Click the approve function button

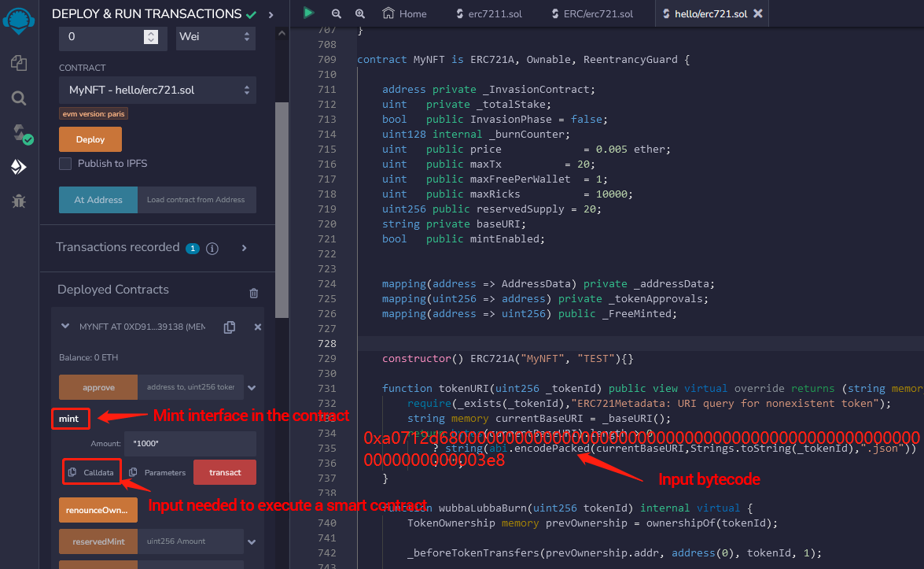click(98, 387)
